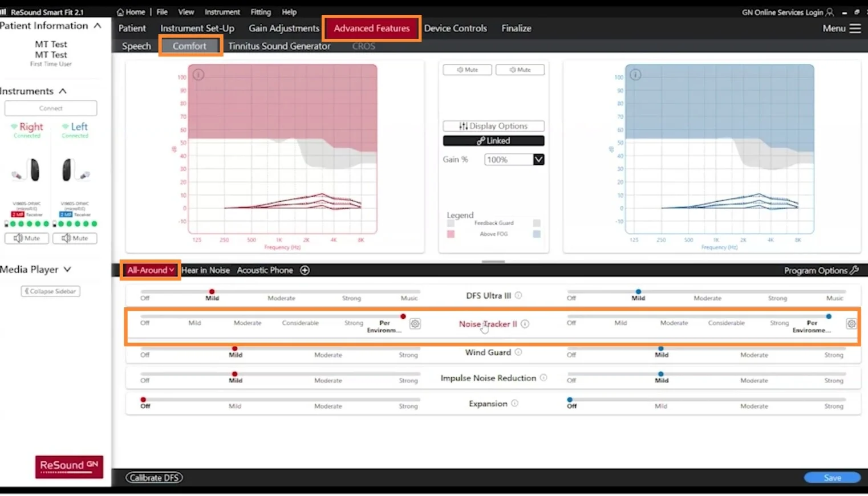The height and width of the screenshot is (496, 868).
Task: Click the Home icon in the menu bar
Action: click(120, 12)
